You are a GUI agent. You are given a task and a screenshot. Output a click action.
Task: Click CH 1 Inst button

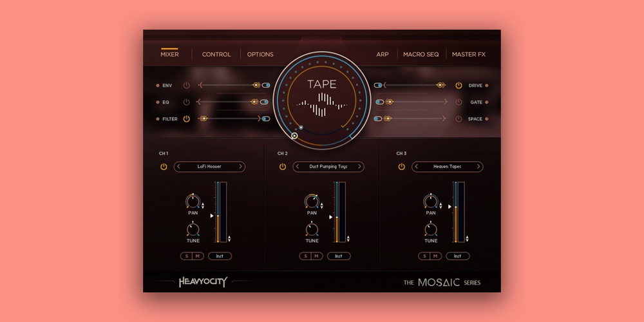220,256
